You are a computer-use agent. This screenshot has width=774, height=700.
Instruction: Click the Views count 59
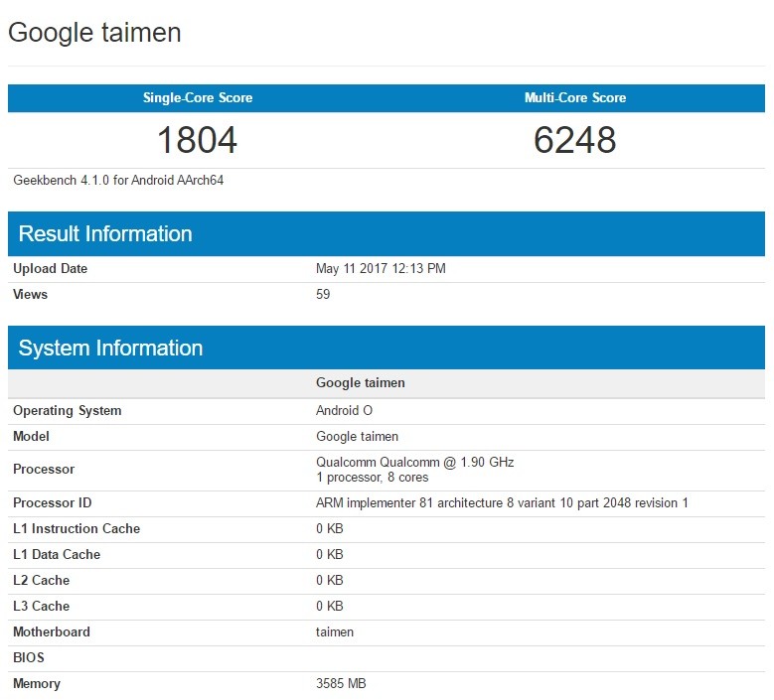323,295
